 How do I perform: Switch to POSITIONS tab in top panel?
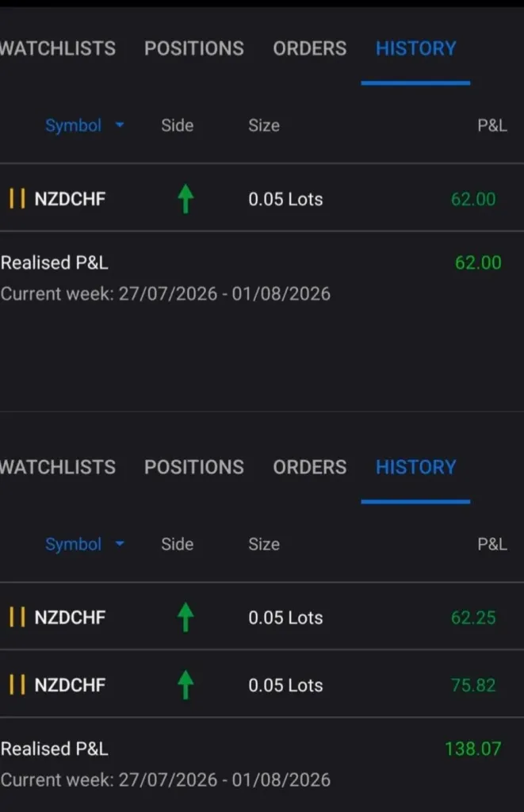194,48
